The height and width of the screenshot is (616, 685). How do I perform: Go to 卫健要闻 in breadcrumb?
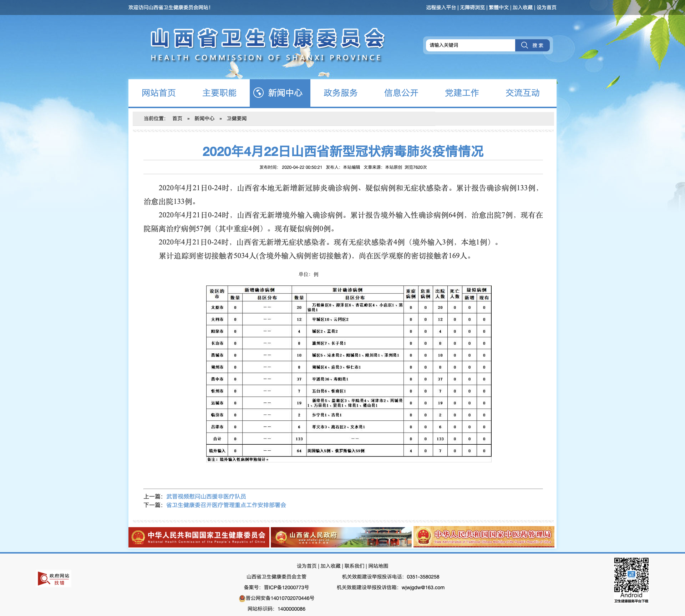(x=237, y=118)
